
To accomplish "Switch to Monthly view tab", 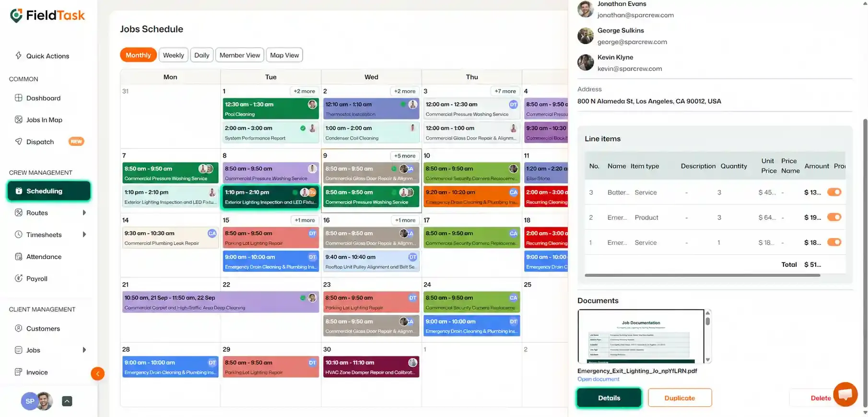I will point(138,55).
